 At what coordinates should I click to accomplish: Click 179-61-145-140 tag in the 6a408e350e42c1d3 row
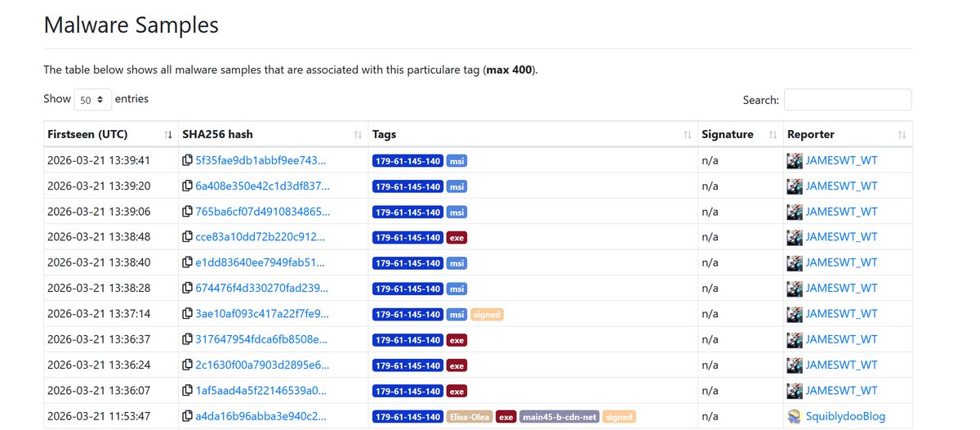pos(408,186)
